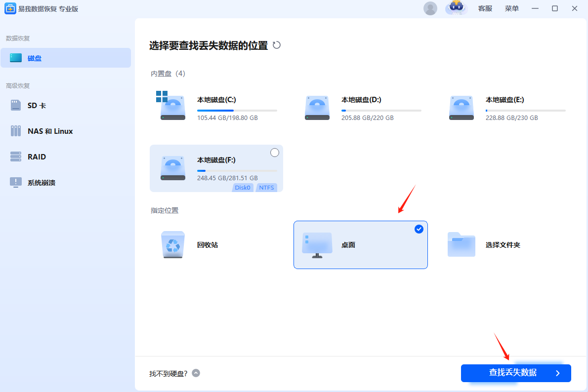Maximize the window
Image resolution: width=588 pixels, height=392 pixels.
click(554, 8)
